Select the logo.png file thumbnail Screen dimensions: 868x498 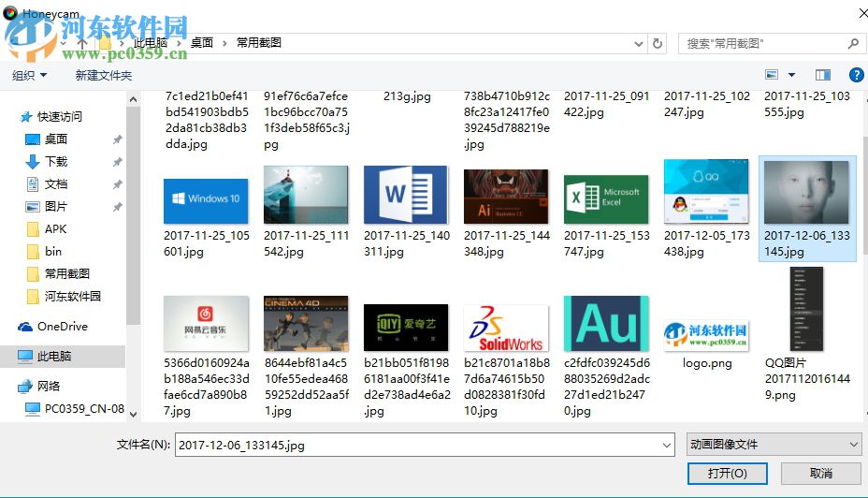point(706,336)
